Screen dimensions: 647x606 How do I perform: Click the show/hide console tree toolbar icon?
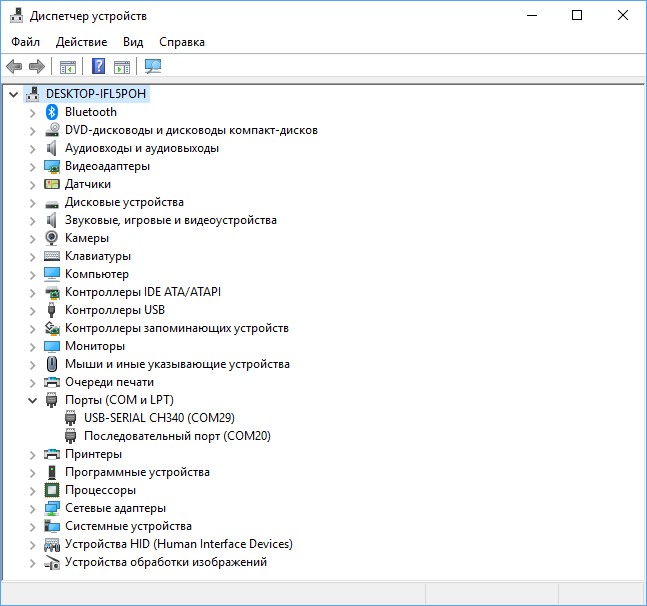(68, 66)
